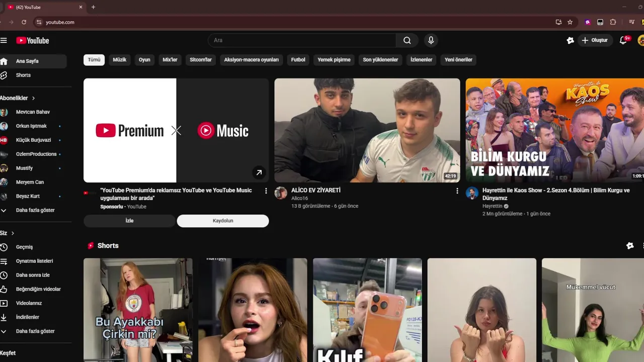Open Mevtcan Bahav subscription
644x362 pixels.
[33, 112]
